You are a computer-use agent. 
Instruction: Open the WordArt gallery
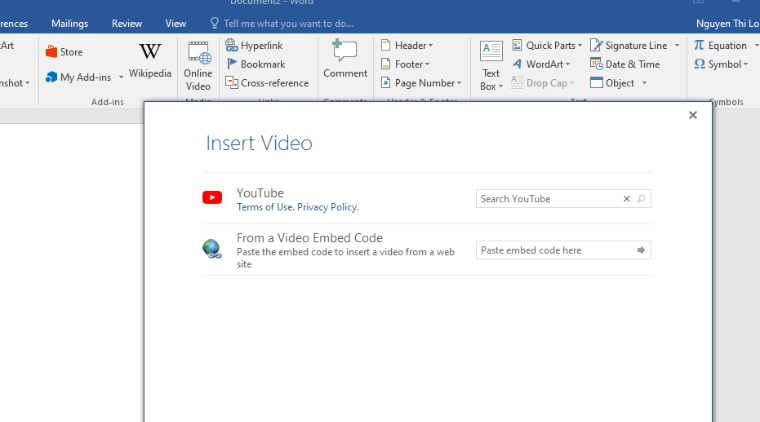click(x=541, y=64)
